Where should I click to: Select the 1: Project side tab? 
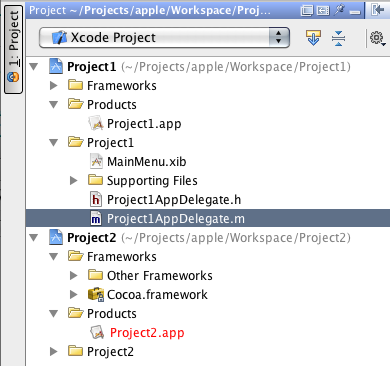point(13,49)
